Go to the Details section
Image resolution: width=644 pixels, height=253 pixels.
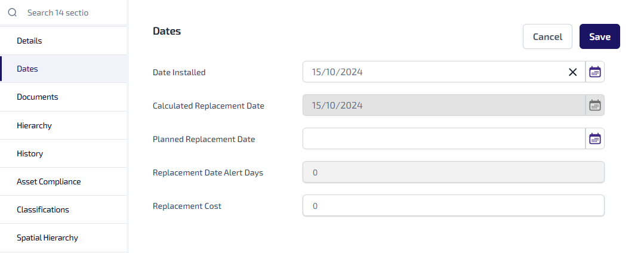click(63, 41)
